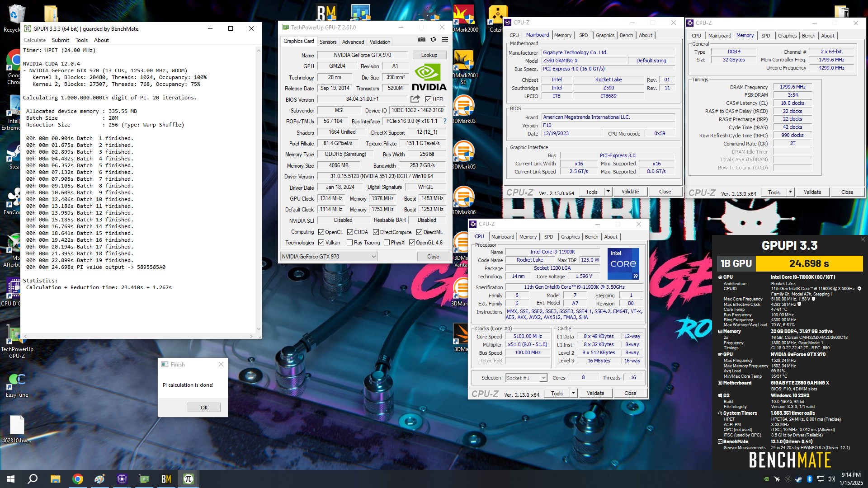The width and height of the screenshot is (868, 488).
Task: Expand Tools arrow in CPU-Z Memory window
Action: point(790,192)
